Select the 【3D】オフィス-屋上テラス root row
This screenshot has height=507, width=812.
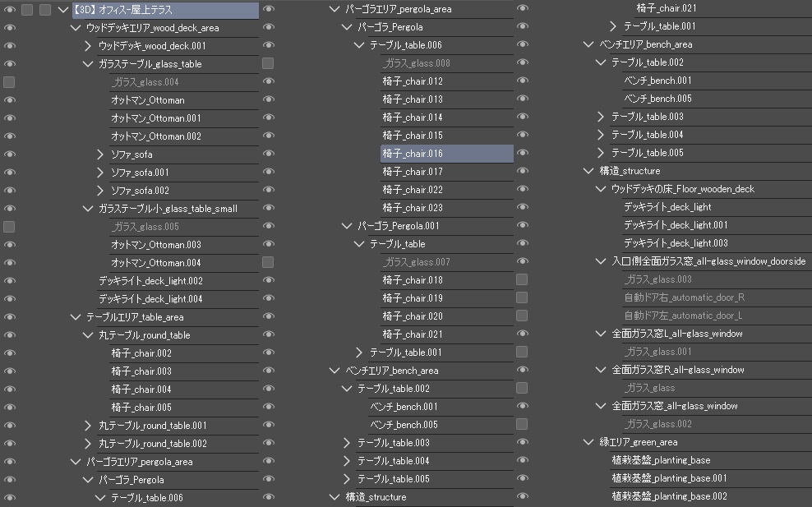click(165, 10)
